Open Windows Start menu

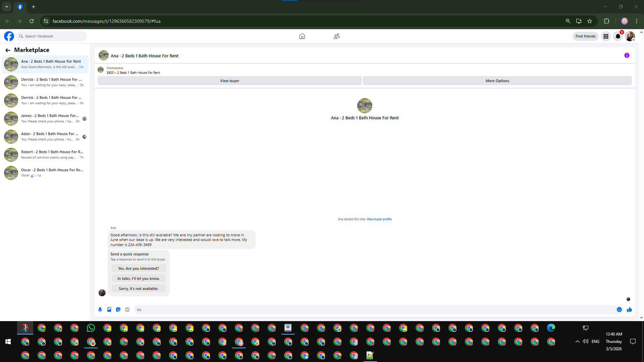(8, 342)
